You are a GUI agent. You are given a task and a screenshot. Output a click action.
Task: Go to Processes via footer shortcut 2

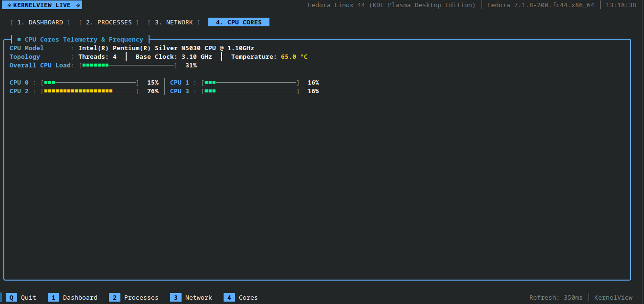pos(134,298)
